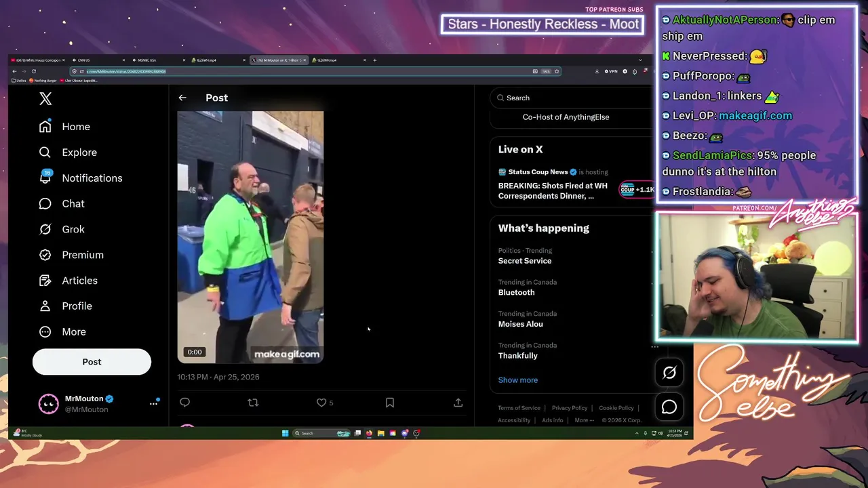The image size is (868, 488).
Task: Open more options for Thankfully trend
Action: pos(654,346)
